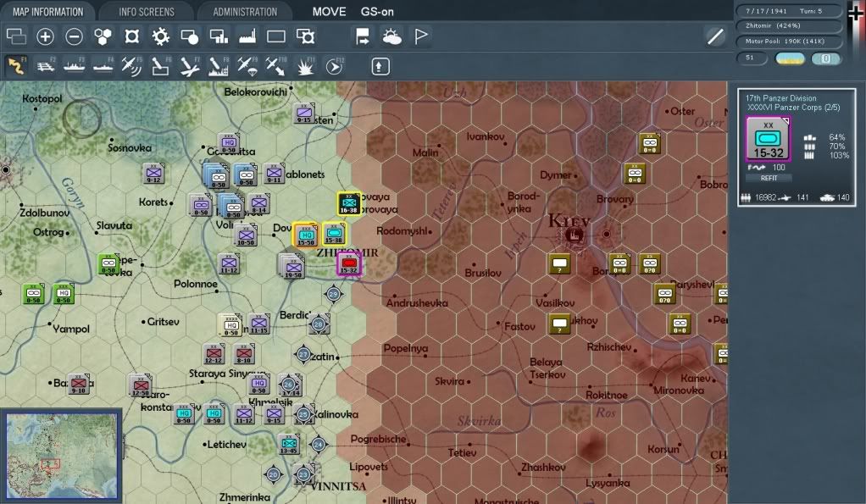Click the overlapping rectangles unit icon

pyautogui.click(x=16, y=37)
